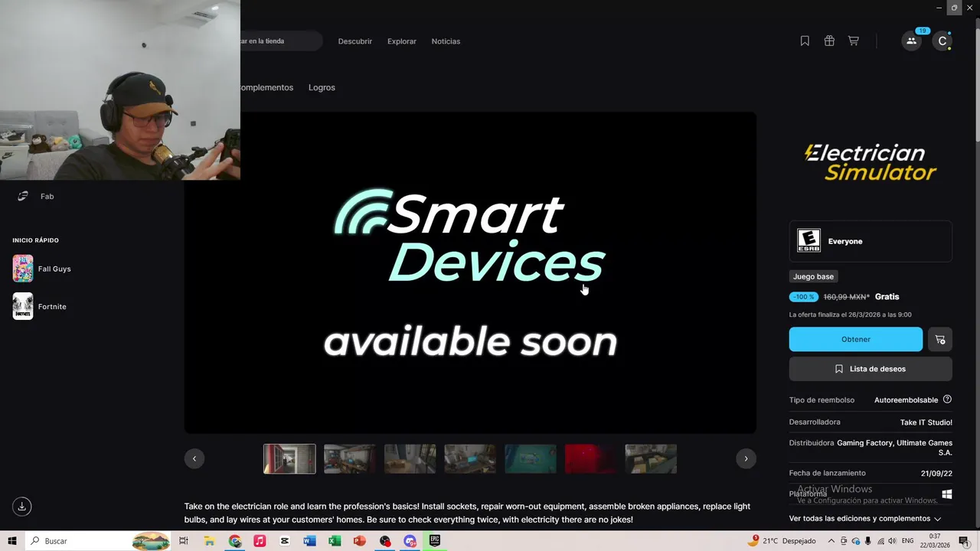
Task: Open Task View in the taskbar
Action: tap(183, 541)
